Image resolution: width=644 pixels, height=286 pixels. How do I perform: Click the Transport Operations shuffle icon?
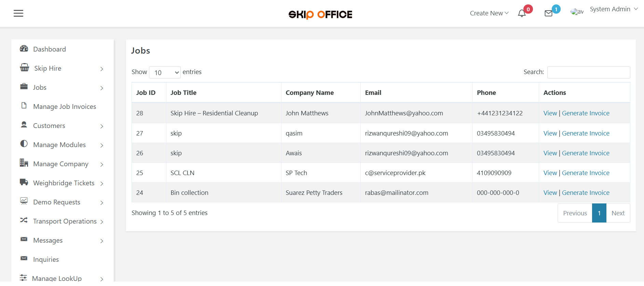coord(24,220)
